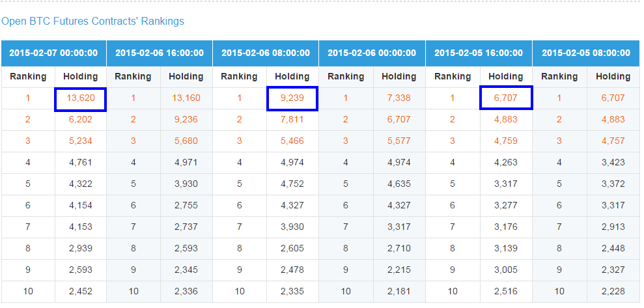Select holding value 3,277
The width and height of the screenshot is (644, 308).
click(506, 205)
